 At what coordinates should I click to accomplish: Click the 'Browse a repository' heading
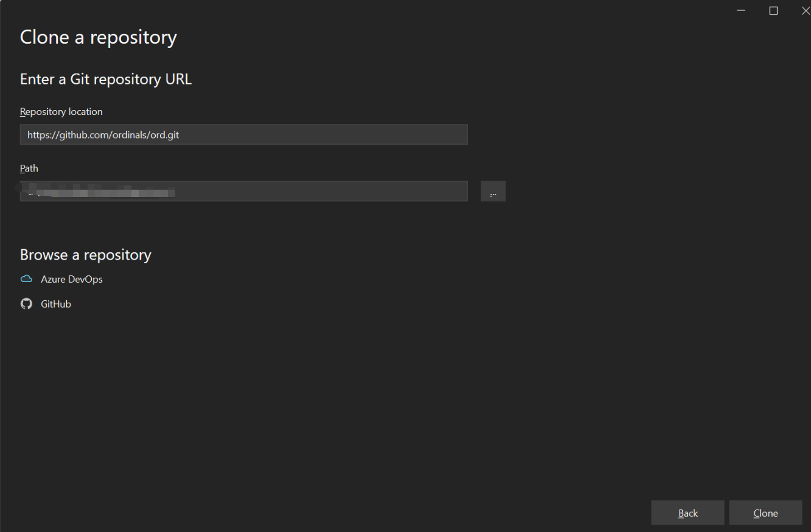click(86, 254)
